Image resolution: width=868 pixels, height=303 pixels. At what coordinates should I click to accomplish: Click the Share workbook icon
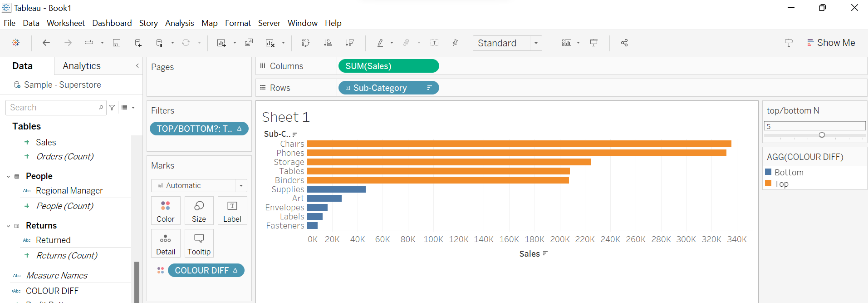pyautogui.click(x=624, y=43)
